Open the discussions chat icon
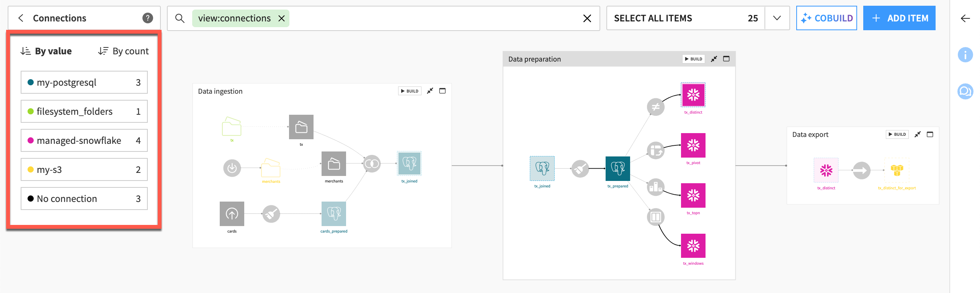Viewport: 980px width, 293px height. (x=965, y=91)
